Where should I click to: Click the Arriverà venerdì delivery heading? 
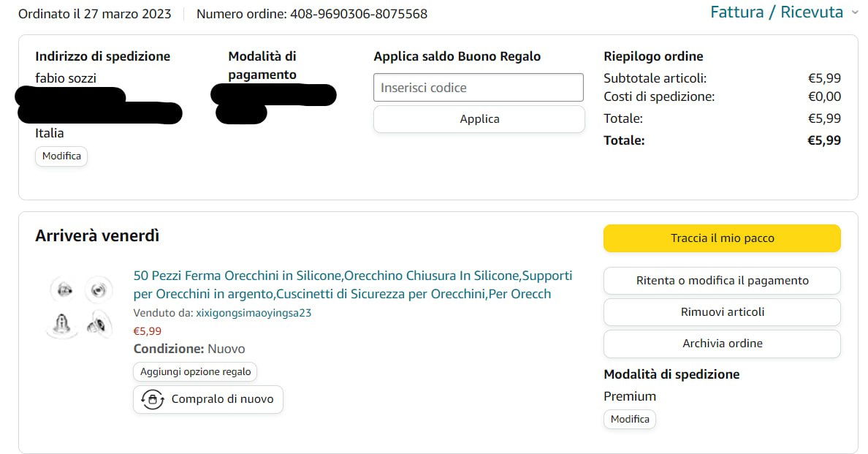(x=97, y=236)
